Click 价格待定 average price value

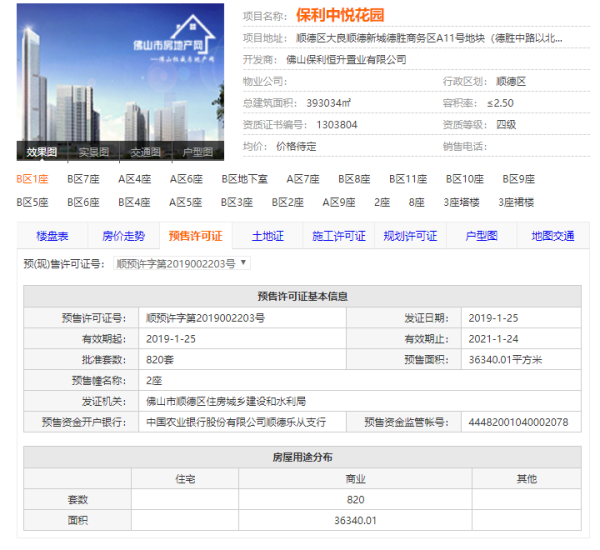point(297,146)
